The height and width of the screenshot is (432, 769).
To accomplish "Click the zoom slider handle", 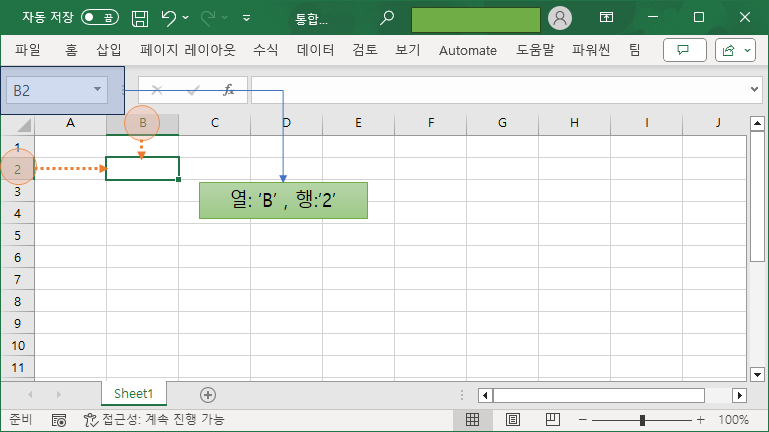I will (x=642, y=420).
